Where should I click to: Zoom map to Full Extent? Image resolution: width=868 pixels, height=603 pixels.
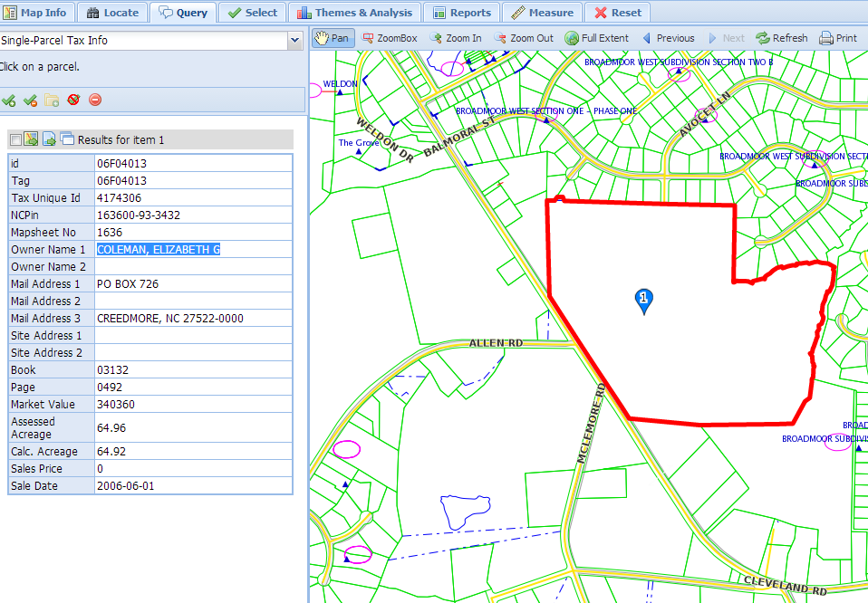pyautogui.click(x=596, y=38)
